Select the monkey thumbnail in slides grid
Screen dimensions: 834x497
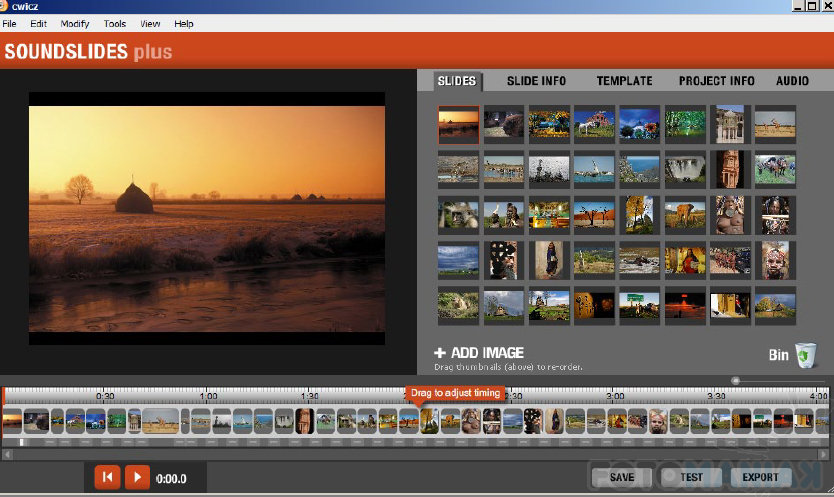(x=458, y=215)
